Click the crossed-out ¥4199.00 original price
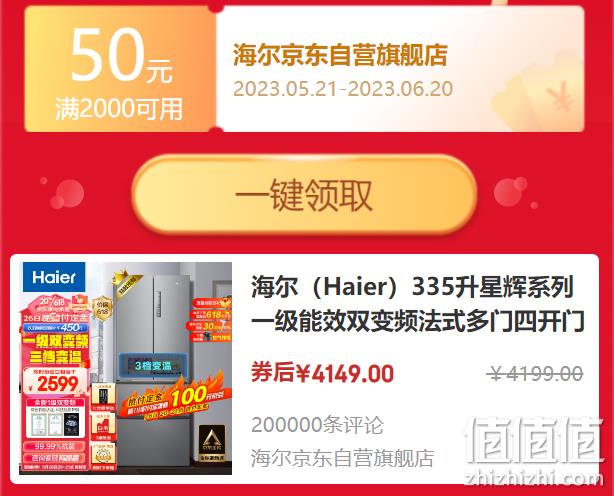This screenshot has height=496, width=614. point(535,373)
